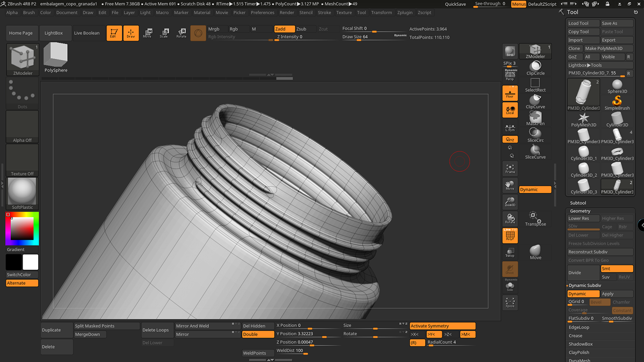
Task: Click the Mirror And Weld button
Action: pyautogui.click(x=192, y=326)
